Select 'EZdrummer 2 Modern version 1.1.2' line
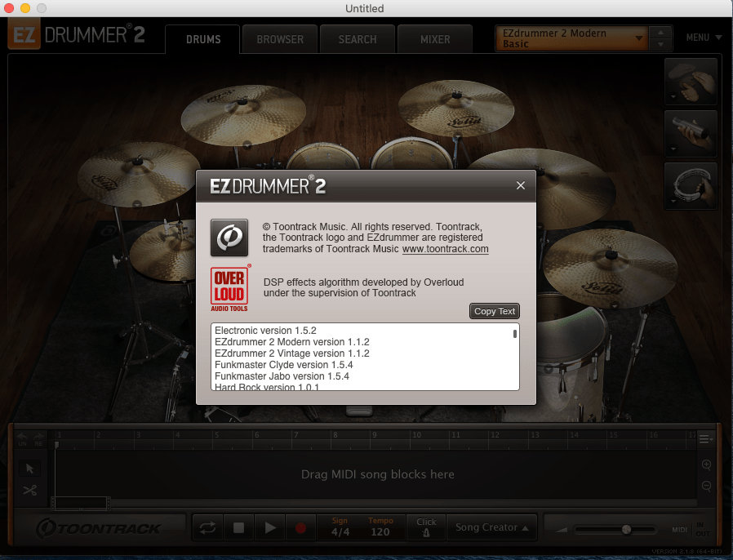733x560 pixels. [x=291, y=342]
